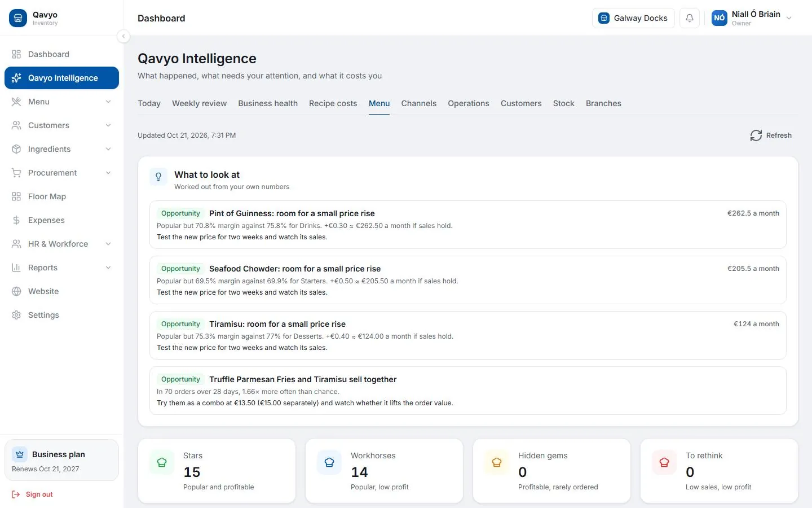812x508 pixels.
Task: Click the Settings gear icon
Action: (16, 315)
